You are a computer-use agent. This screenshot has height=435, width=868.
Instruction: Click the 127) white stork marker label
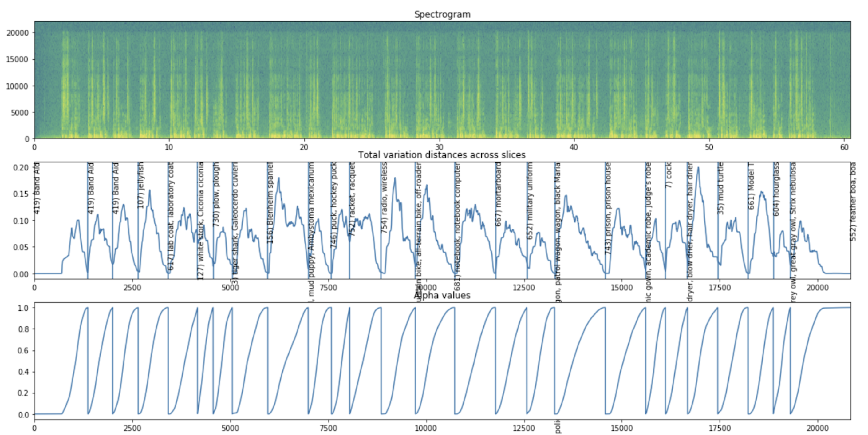[200, 221]
